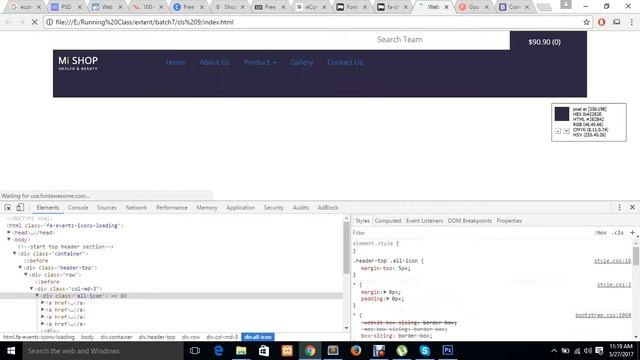Collapse the body element node
Viewport: 640px width, 360px height.
[9, 240]
